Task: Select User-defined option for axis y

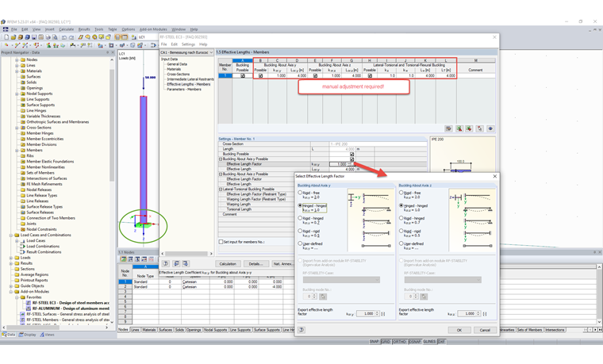Action: tap(301, 243)
